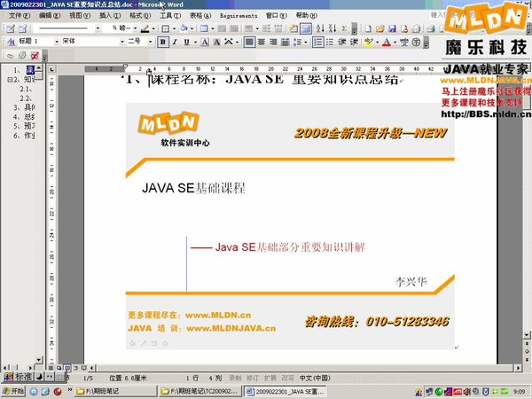Toggle numbered list button
The width and height of the screenshot is (532, 399).
[x=318, y=42]
